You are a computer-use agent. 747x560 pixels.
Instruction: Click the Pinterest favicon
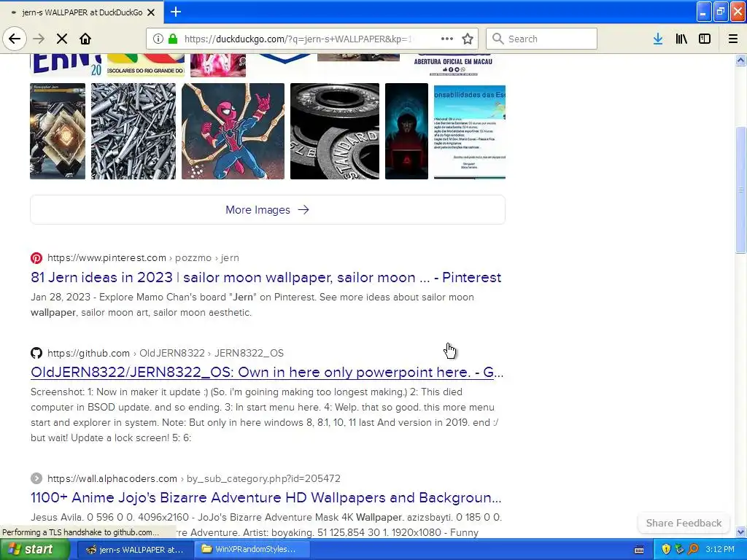coord(36,257)
